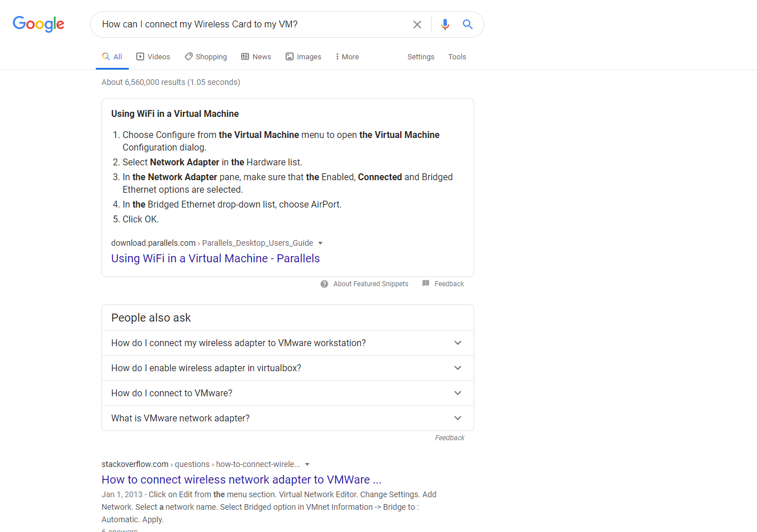Open the stackoverflow result options arrow
757x532 pixels.
pyautogui.click(x=308, y=464)
